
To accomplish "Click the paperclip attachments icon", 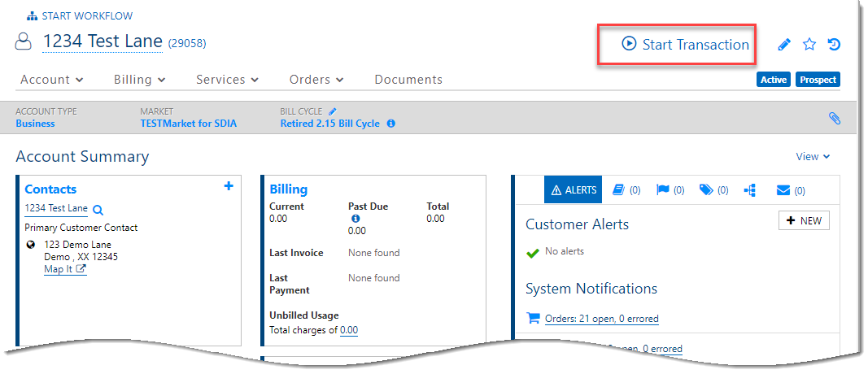I will tap(834, 118).
